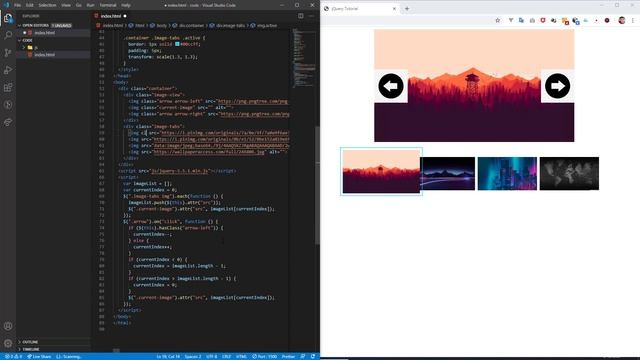The width and height of the screenshot is (640, 360).
Task: Select the index.html editor tab
Action: point(111,16)
